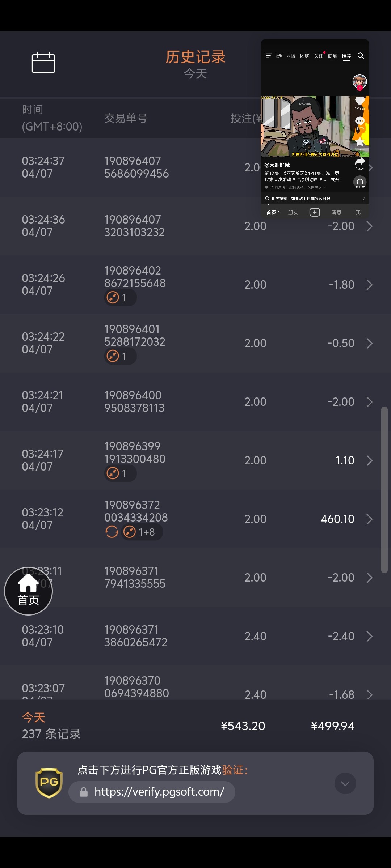Tap the share arrow on the video

[360, 162]
